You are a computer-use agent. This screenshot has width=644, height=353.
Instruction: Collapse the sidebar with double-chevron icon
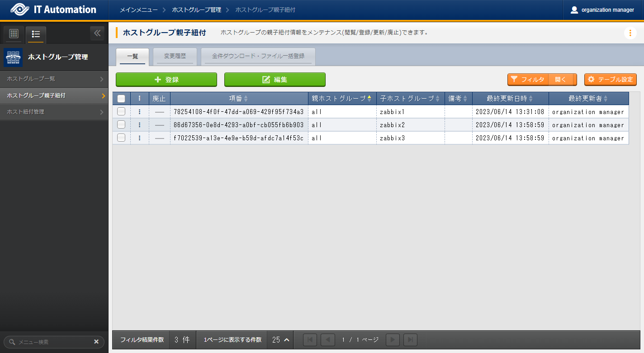point(97,33)
